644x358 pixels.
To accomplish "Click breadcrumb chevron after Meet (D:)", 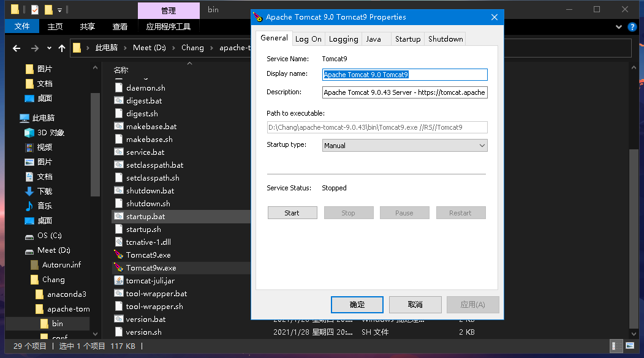I will pos(173,48).
